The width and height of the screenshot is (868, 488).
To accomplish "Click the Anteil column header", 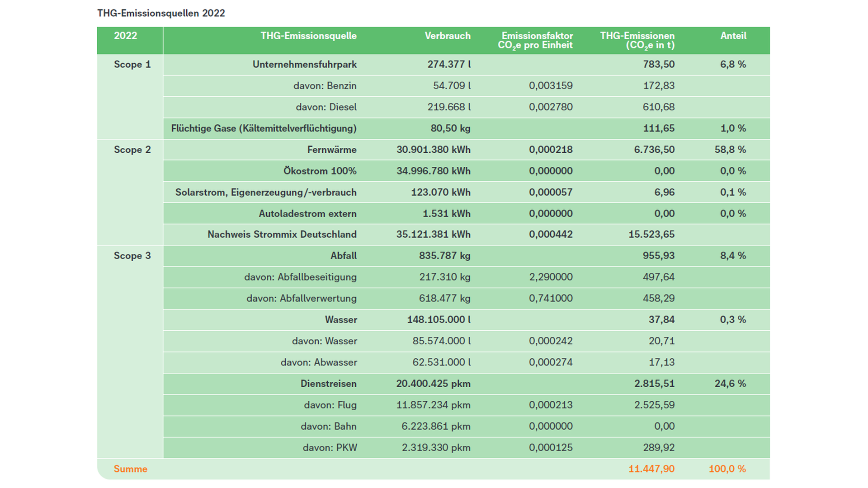I will (733, 36).
